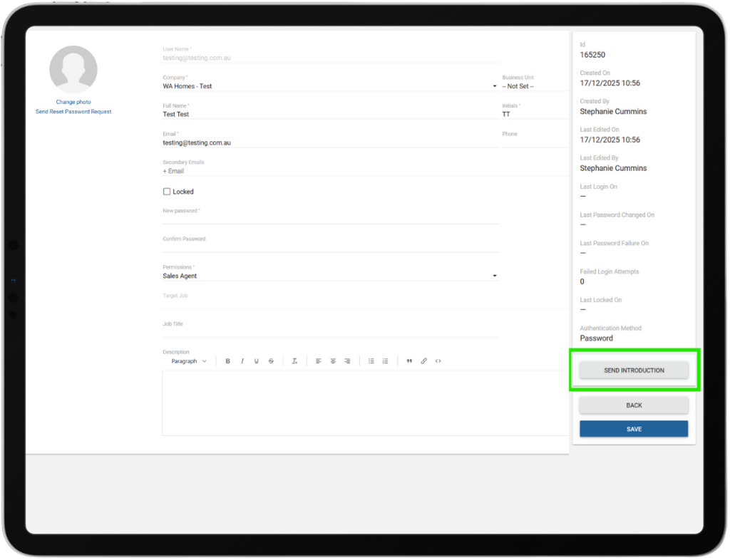Click the Send Introduction button
730x560 pixels.
(x=634, y=370)
